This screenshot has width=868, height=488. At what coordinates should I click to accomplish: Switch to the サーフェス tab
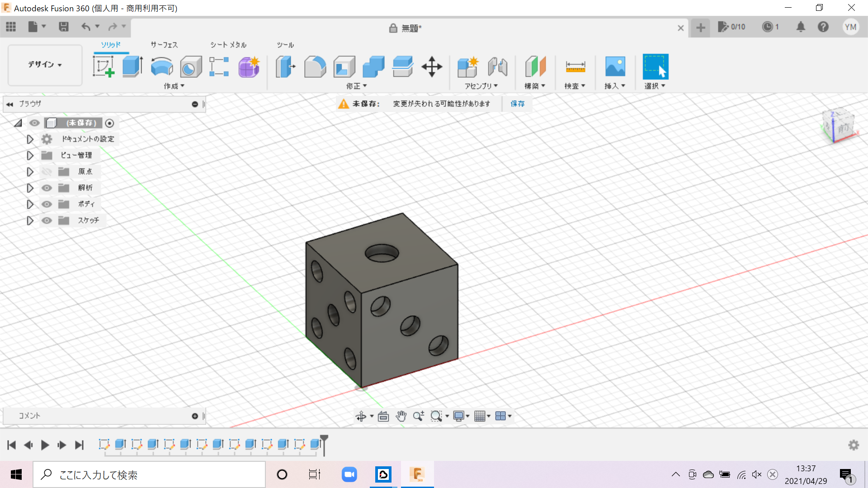[164, 45]
